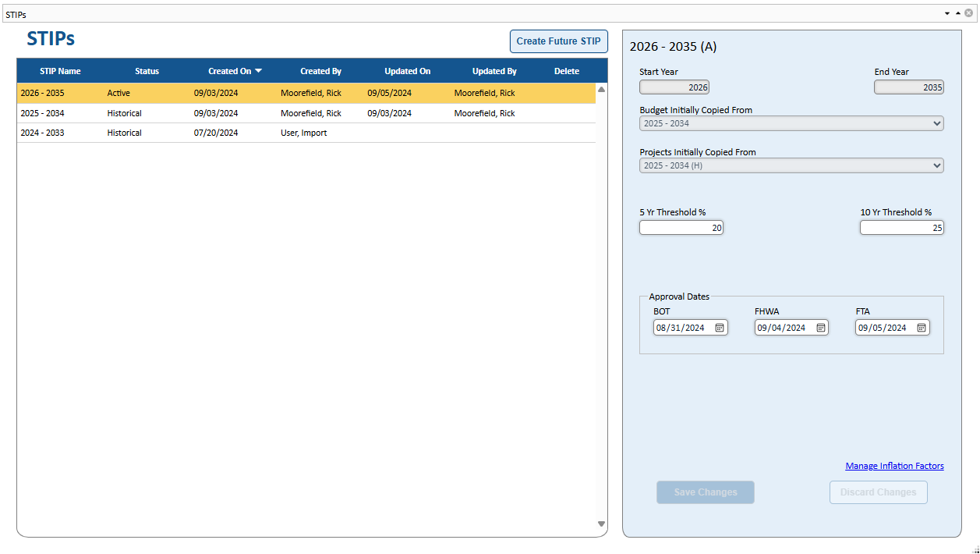980x554 pixels.
Task: Open the FTA date calendar picker
Action: 922,328
